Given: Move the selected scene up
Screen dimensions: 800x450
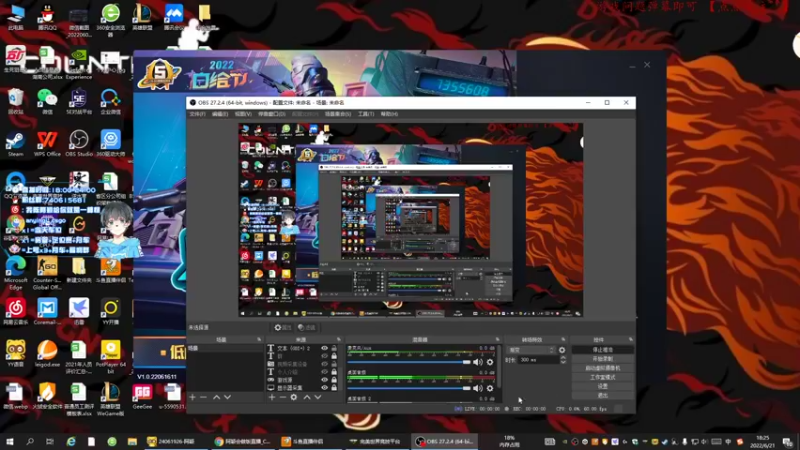Looking at the screenshot, I should point(216,397).
